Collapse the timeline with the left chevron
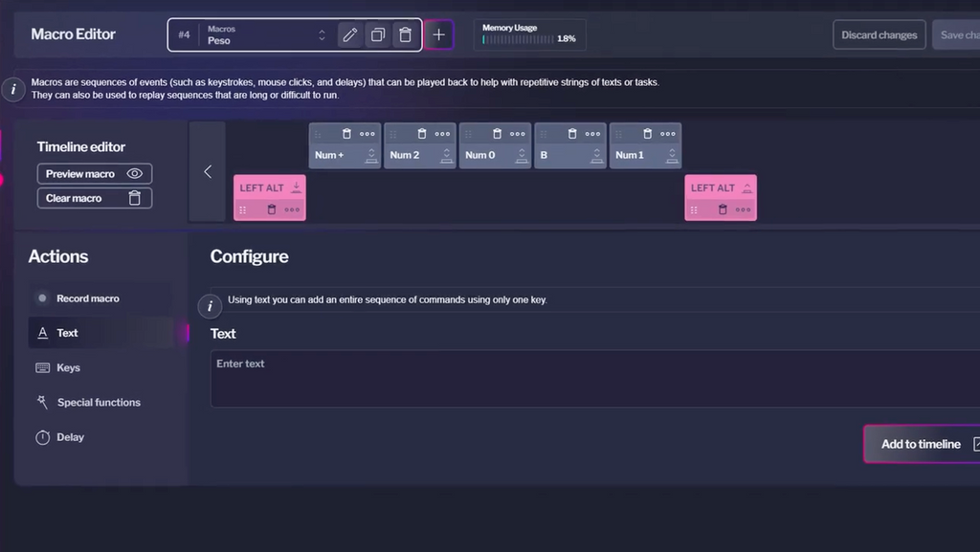The width and height of the screenshot is (980, 552). point(208,172)
